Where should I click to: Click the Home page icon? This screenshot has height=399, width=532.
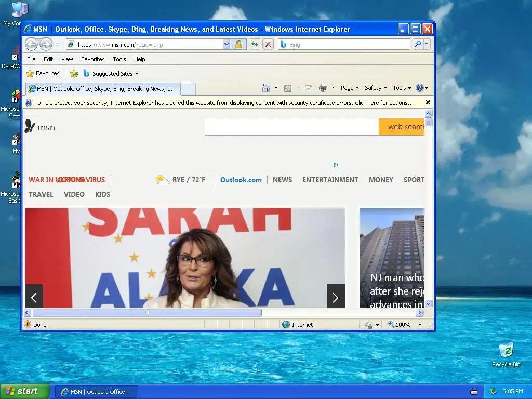265,88
